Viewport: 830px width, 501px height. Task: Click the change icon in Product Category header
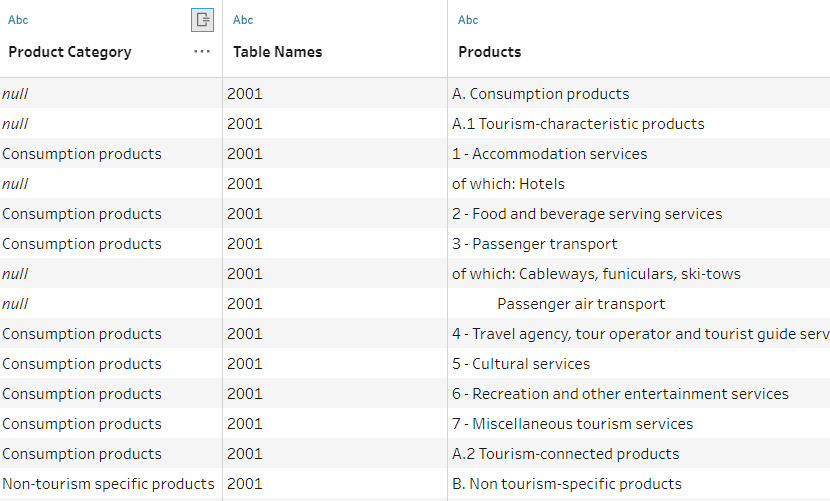point(202,20)
